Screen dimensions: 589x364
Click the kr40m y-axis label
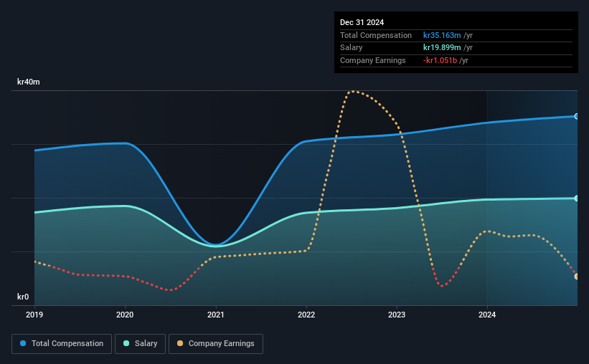pos(29,82)
